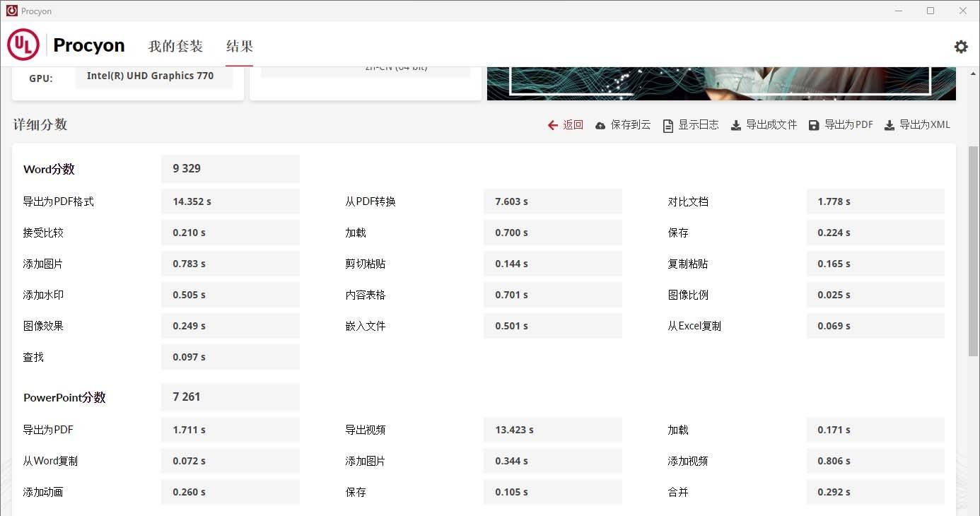980x516 pixels.
Task: Click the export as XML download icon
Action: point(889,125)
